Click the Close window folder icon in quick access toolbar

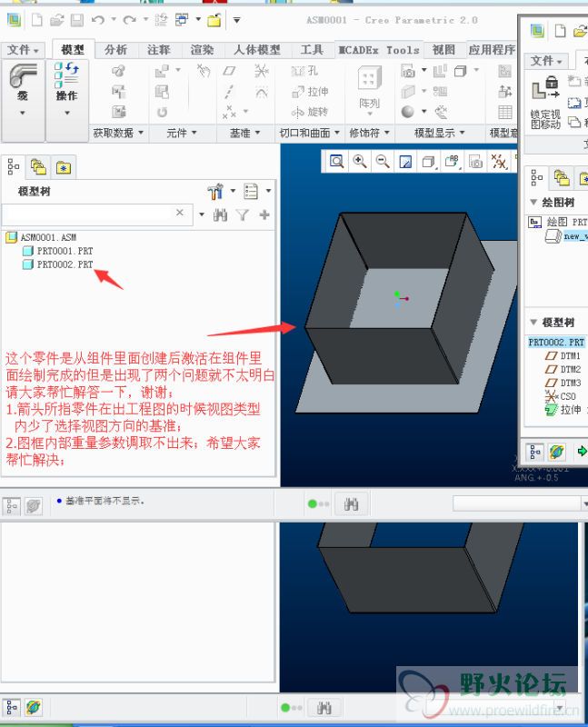[214, 20]
